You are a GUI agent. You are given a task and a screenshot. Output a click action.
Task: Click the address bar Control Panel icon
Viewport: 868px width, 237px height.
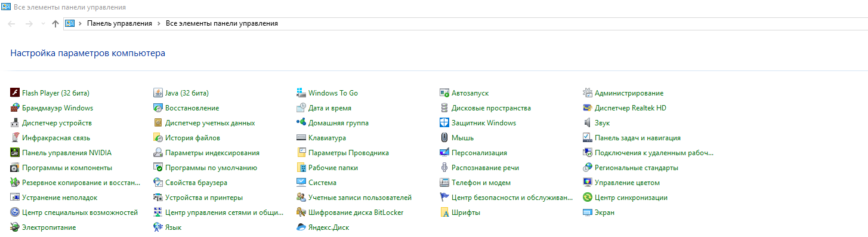69,24
